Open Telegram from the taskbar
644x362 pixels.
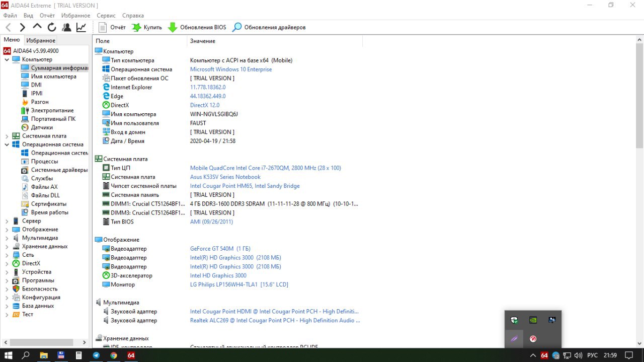96,355
